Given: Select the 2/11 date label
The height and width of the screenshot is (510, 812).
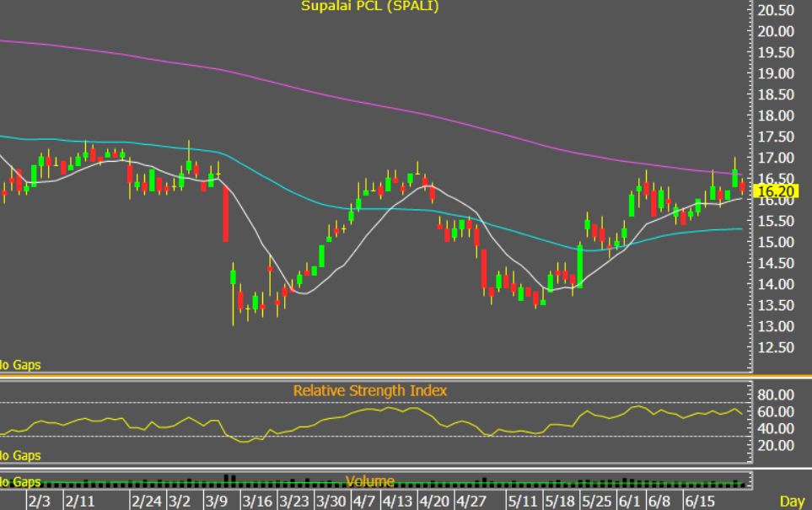Looking at the screenshot, I should tap(80, 502).
